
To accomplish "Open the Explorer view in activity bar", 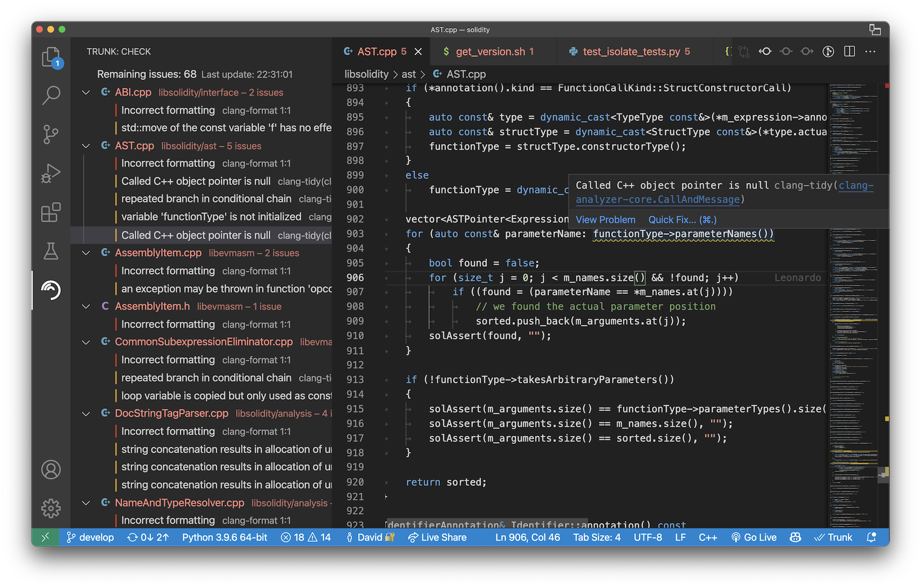I will (x=51, y=57).
